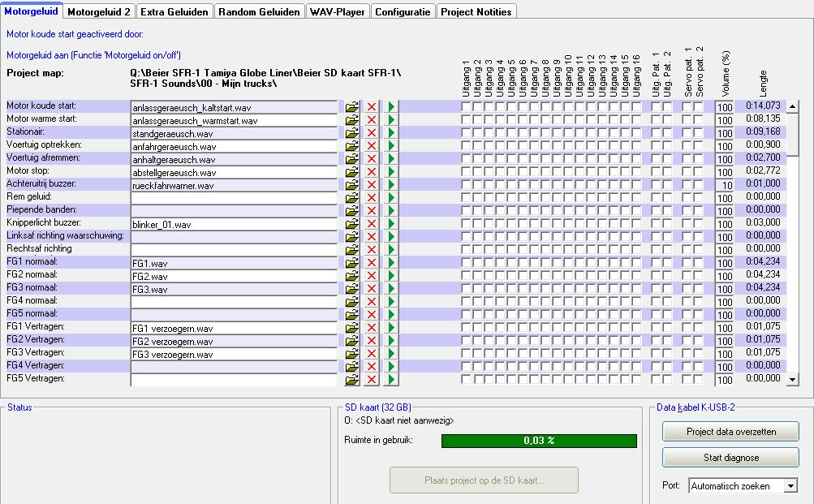Image resolution: width=814 pixels, height=504 pixels.
Task: Click Project data overzetten button
Action: (731, 432)
